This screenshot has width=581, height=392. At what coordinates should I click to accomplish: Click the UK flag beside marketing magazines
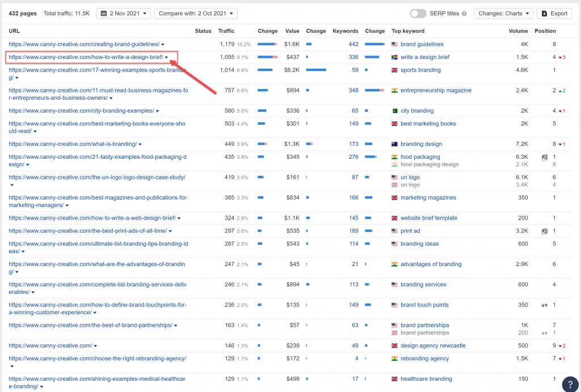395,198
